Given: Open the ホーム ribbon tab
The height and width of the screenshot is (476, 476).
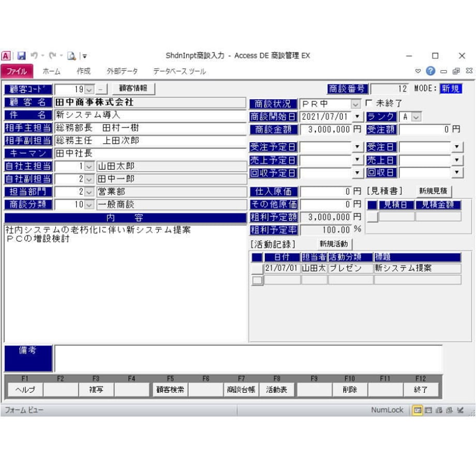Looking at the screenshot, I should tap(51, 71).
